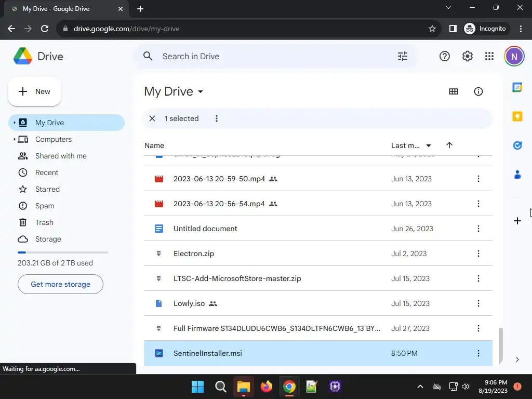Select My Drive in the sidebar

pyautogui.click(x=66, y=123)
